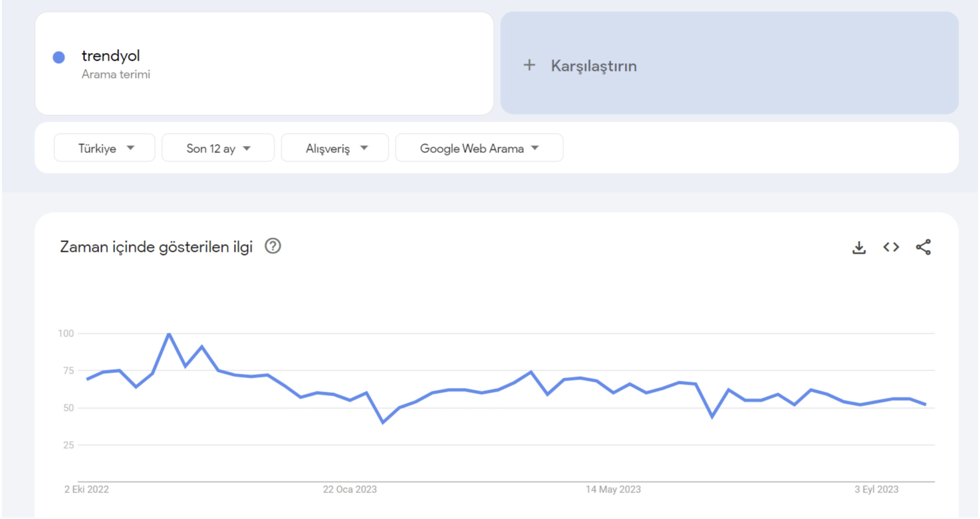The height and width of the screenshot is (519, 980).
Task: Open help icon next to Zaman içinde gösterilen ilgi
Action: coord(273,246)
